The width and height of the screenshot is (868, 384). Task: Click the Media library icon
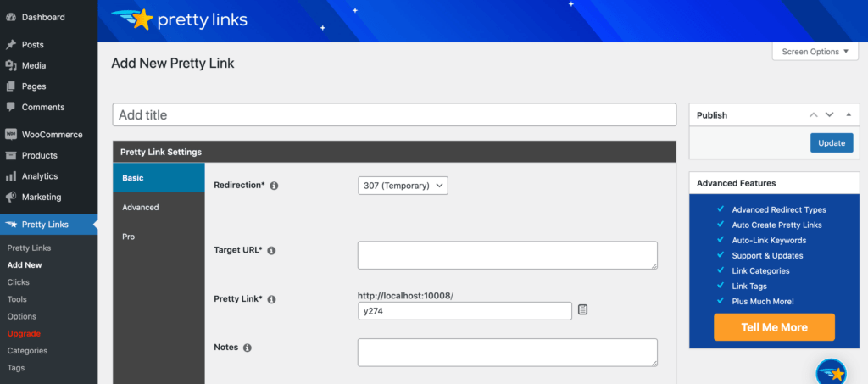point(10,66)
